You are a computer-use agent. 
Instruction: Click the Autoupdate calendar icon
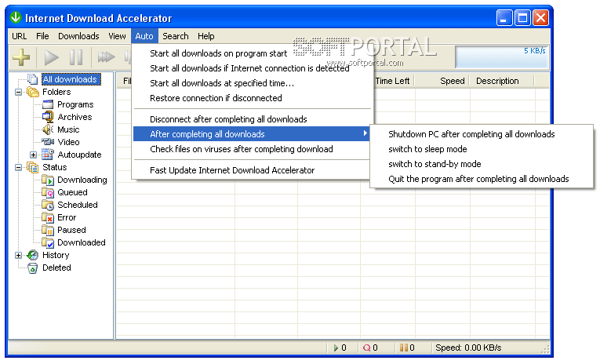click(48, 155)
